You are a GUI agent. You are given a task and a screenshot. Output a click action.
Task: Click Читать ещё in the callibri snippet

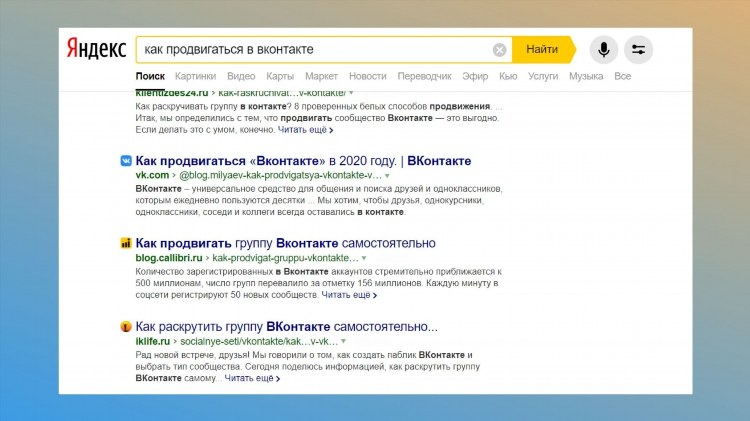(349, 295)
